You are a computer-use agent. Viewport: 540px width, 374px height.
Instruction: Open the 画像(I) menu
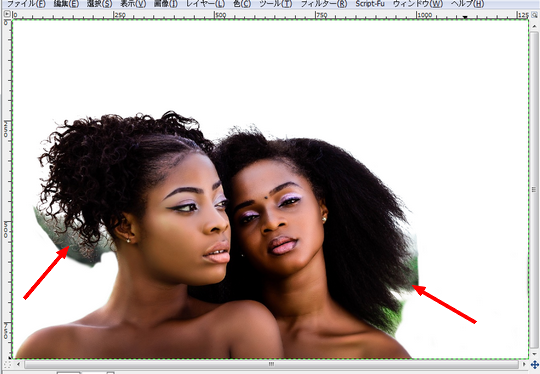tap(166, 4)
